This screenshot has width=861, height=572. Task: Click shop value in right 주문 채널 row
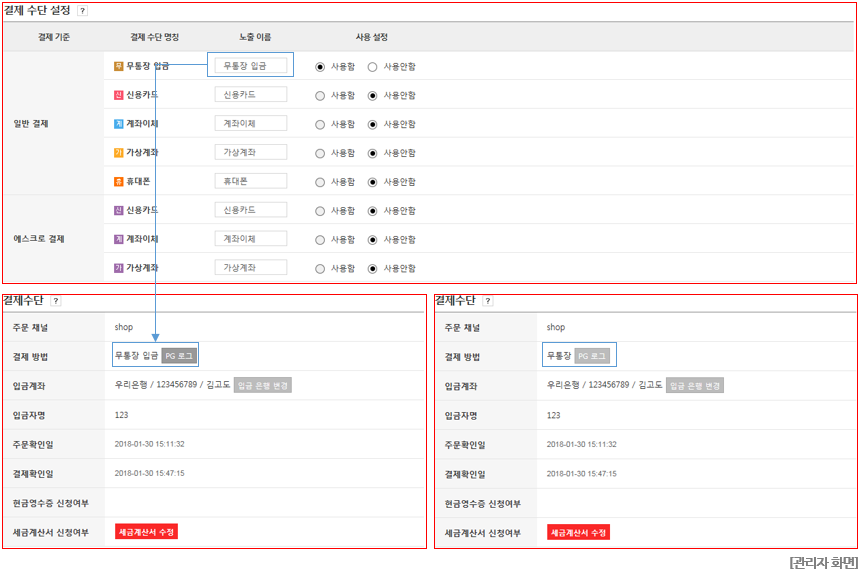point(556,327)
